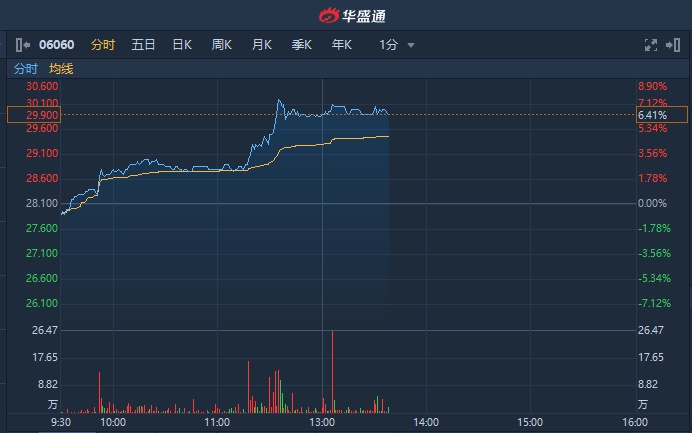This screenshot has width=692, height=433.
Task: Select the 年K chart tab
Action: click(x=342, y=45)
